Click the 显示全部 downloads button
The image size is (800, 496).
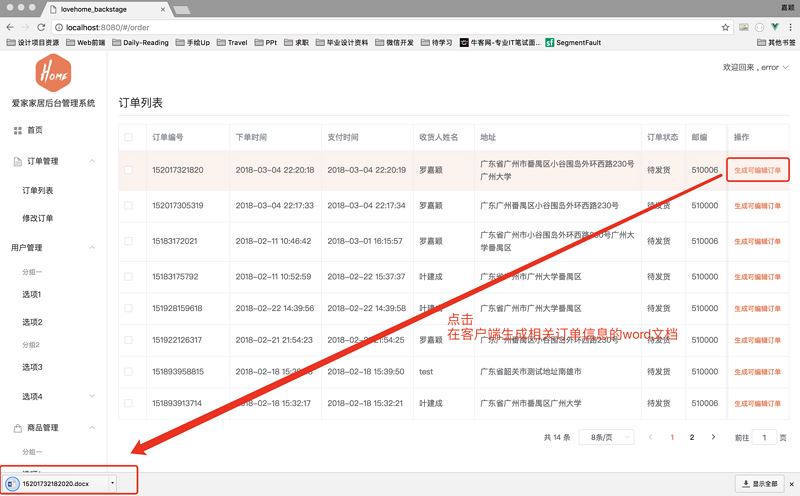[760, 484]
